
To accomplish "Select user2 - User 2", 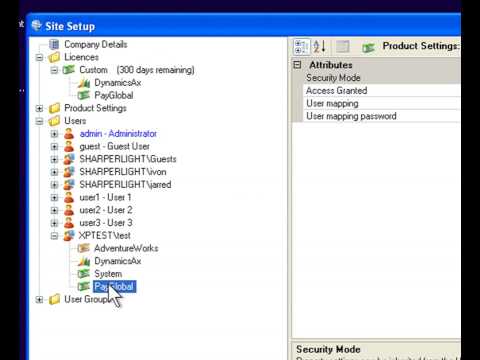I will point(106,210).
